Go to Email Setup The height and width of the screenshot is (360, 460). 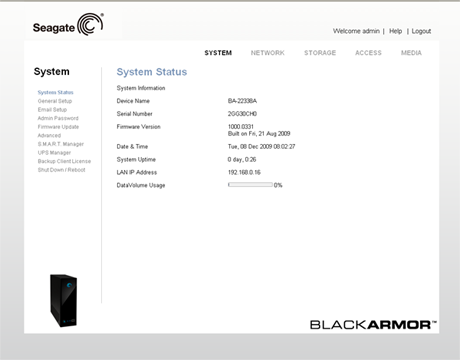[x=52, y=110]
